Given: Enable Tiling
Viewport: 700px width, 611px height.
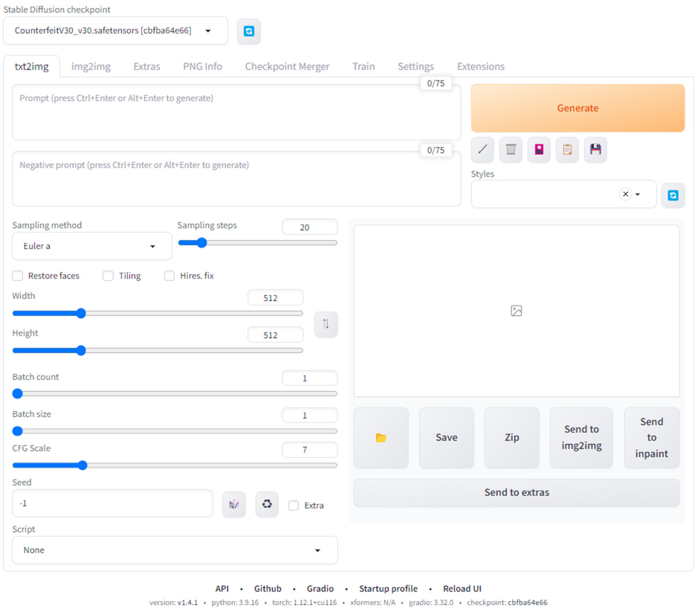Looking at the screenshot, I should coord(108,276).
